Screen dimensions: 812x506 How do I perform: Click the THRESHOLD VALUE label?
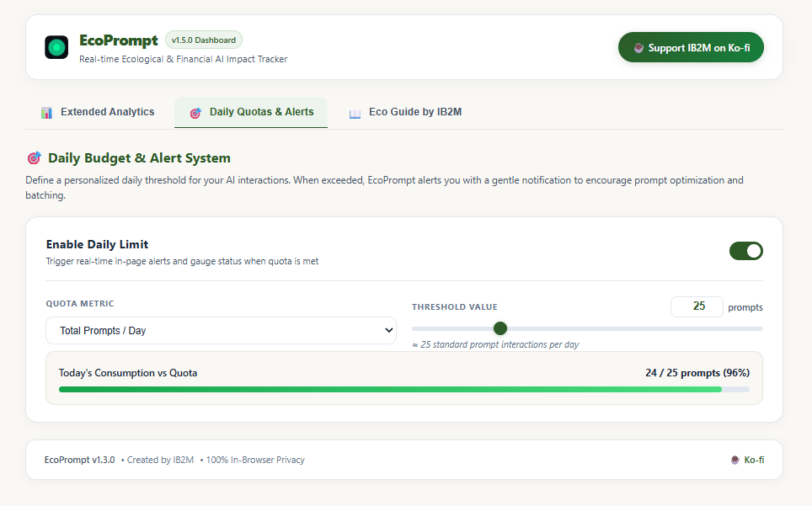[x=455, y=306]
